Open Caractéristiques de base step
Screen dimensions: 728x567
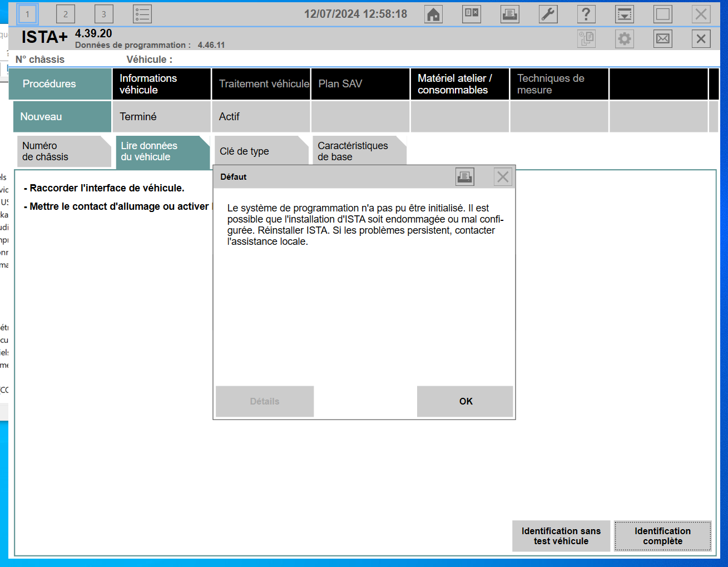[x=359, y=151]
